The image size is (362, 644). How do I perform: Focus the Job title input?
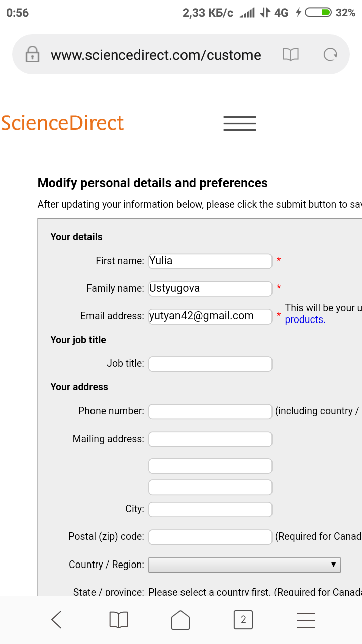(210, 364)
